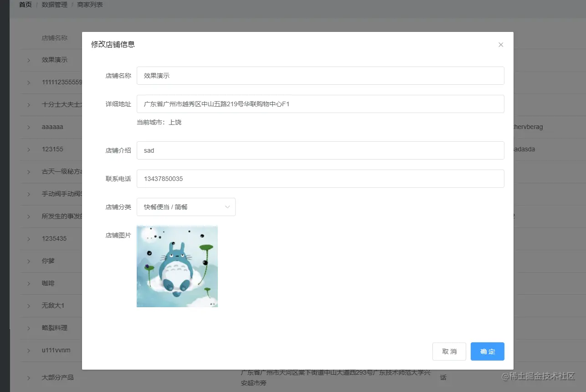Expand the row starting with 古天一级秘方
586x392 pixels.
point(28,172)
